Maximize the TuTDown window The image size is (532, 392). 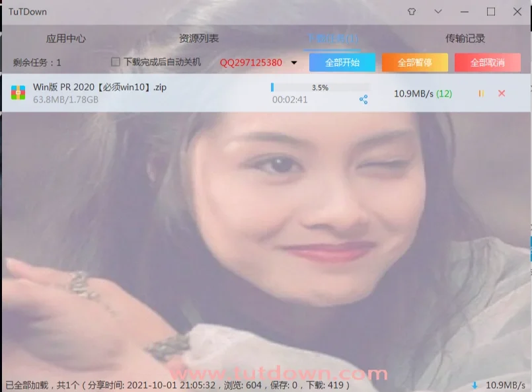point(490,12)
